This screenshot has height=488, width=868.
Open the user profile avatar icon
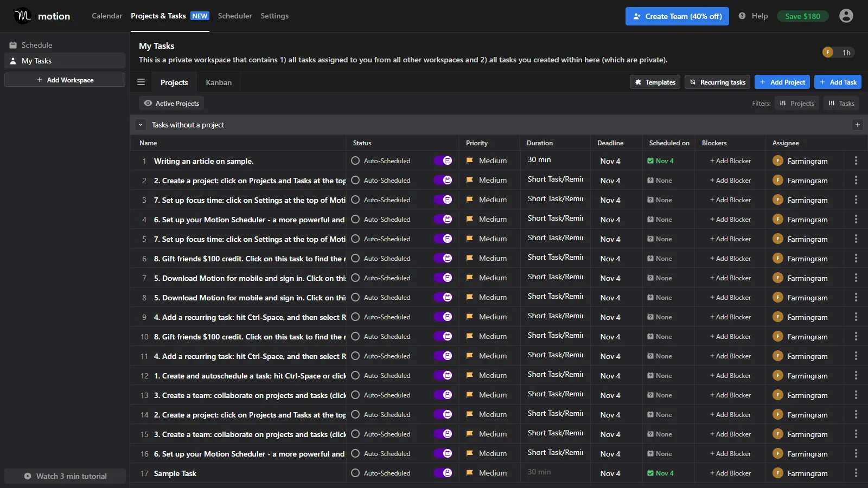pyautogui.click(x=846, y=16)
